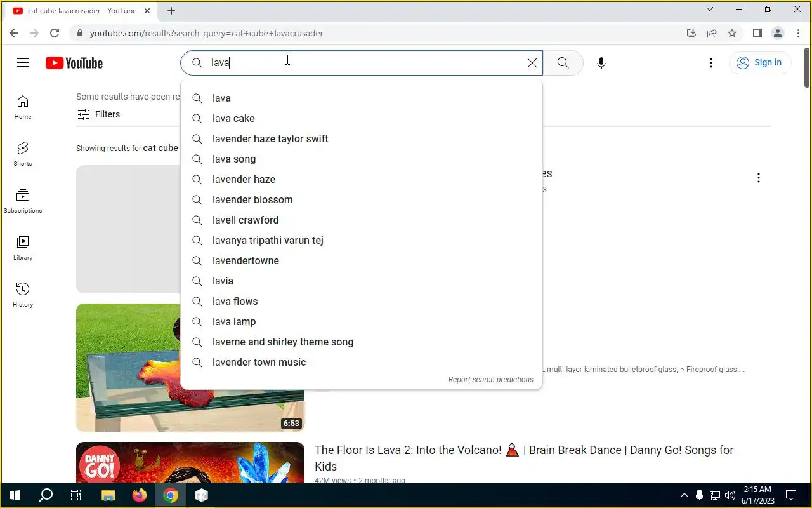Open the notification center icon
Image resolution: width=812 pixels, height=508 pixels.
click(791, 495)
